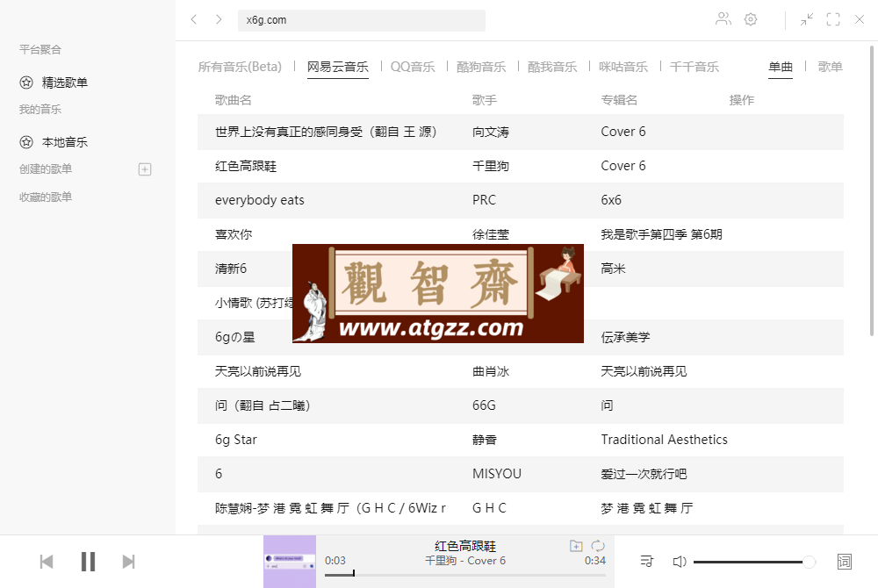Click artist 向文涛
Image resolution: width=878 pixels, height=588 pixels.
click(491, 132)
